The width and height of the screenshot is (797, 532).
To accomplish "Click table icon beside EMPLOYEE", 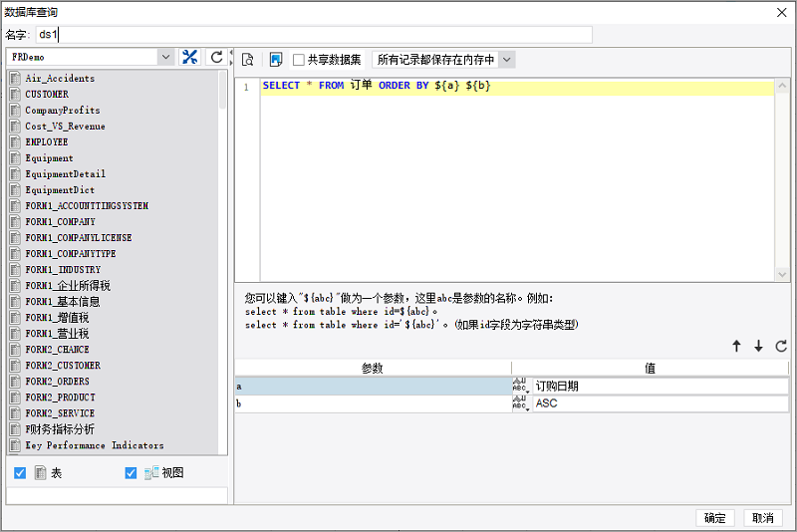I will 15,141.
